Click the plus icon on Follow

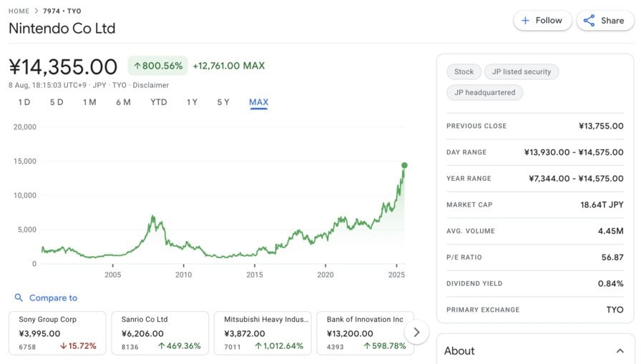pos(525,21)
